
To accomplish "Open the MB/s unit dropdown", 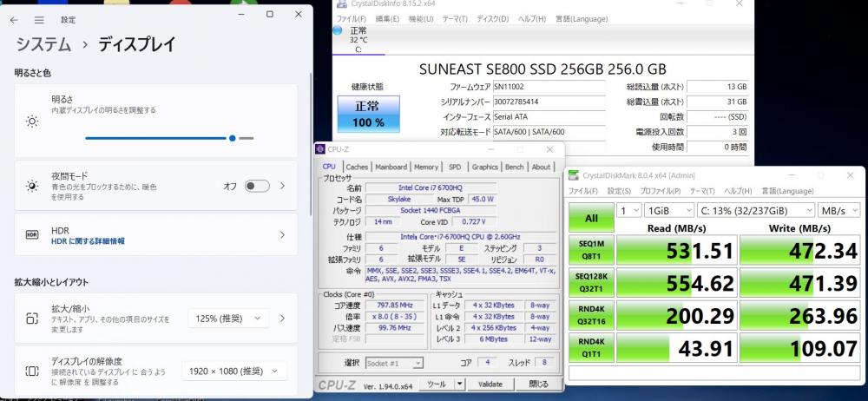I will coord(839,211).
